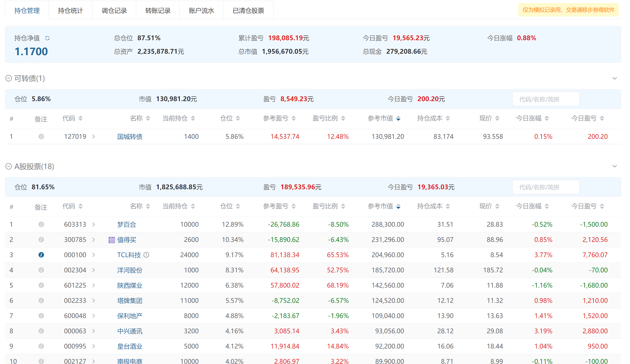
Task: Open arrow next to code 127019
Action: pyautogui.click(x=93, y=136)
